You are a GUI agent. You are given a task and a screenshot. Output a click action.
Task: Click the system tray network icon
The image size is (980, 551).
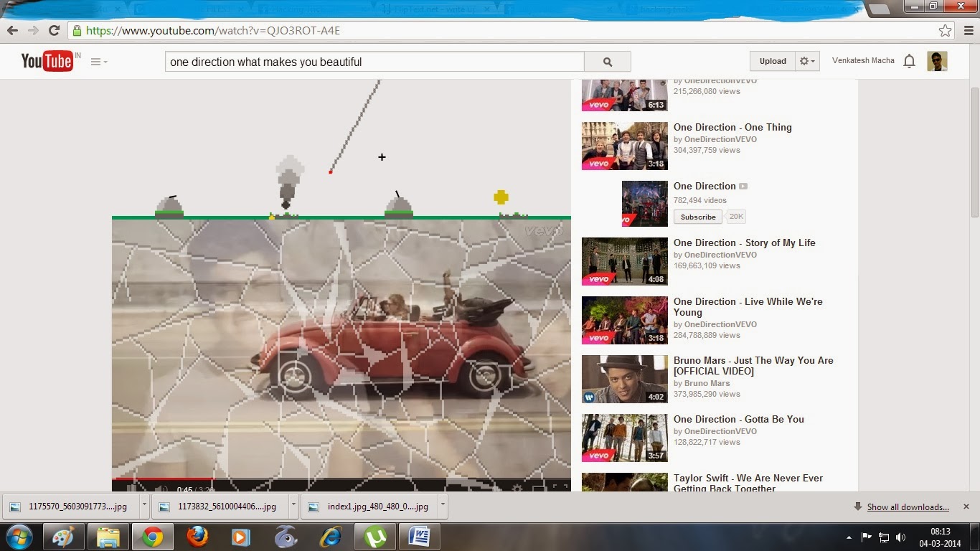click(x=884, y=537)
